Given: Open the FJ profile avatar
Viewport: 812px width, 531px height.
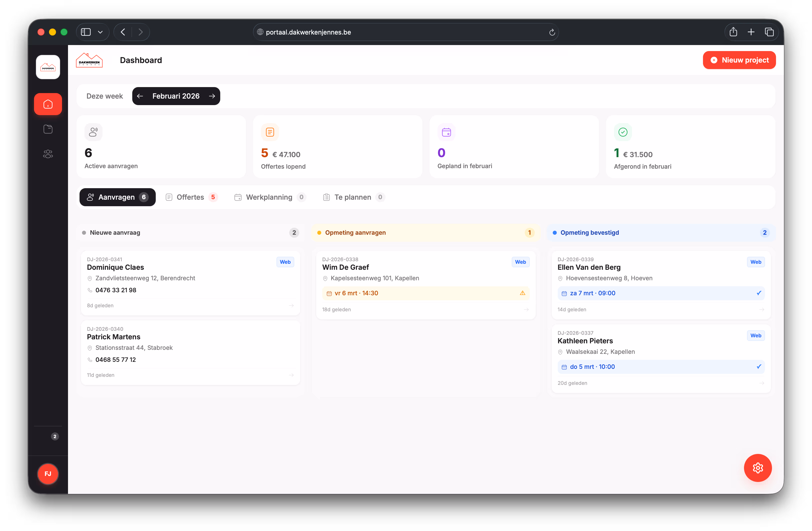Looking at the screenshot, I should tap(48, 474).
